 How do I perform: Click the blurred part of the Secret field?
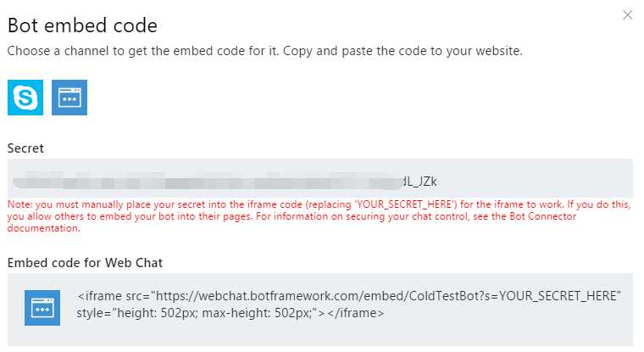[208, 181]
